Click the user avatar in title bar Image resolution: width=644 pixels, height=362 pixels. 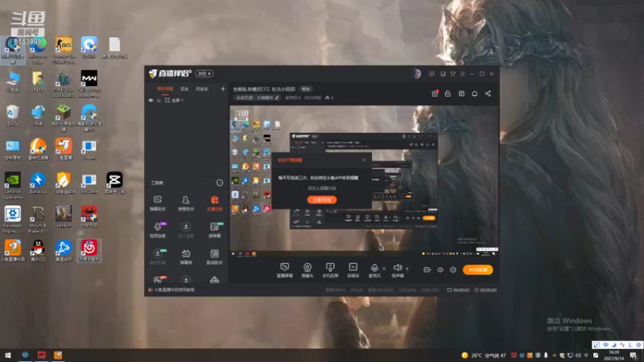pos(416,74)
